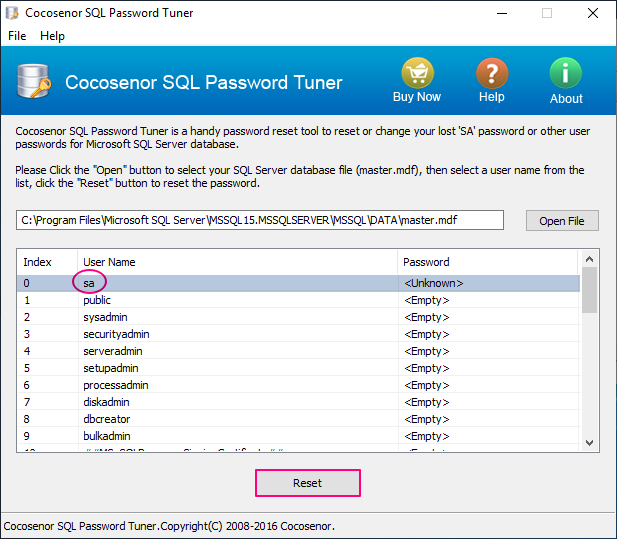Select the 'serveradmin' user row
This screenshot has height=539, width=617.
[x=298, y=351]
